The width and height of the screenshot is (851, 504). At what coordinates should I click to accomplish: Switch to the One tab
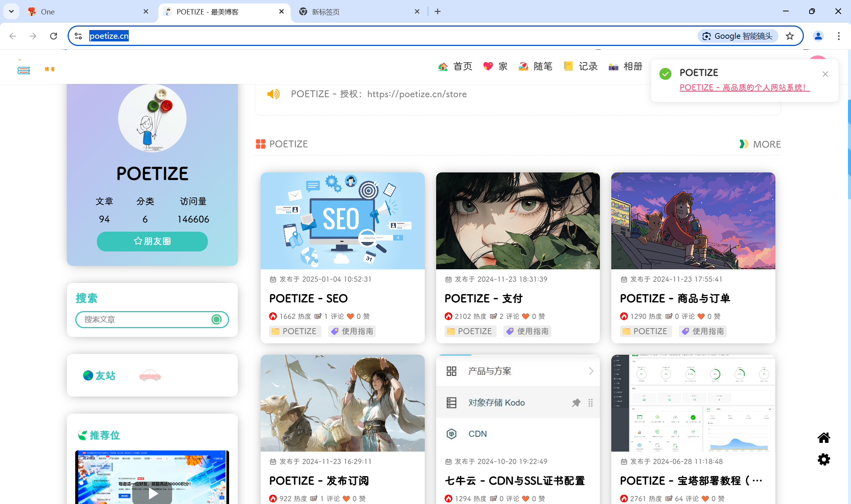87,12
